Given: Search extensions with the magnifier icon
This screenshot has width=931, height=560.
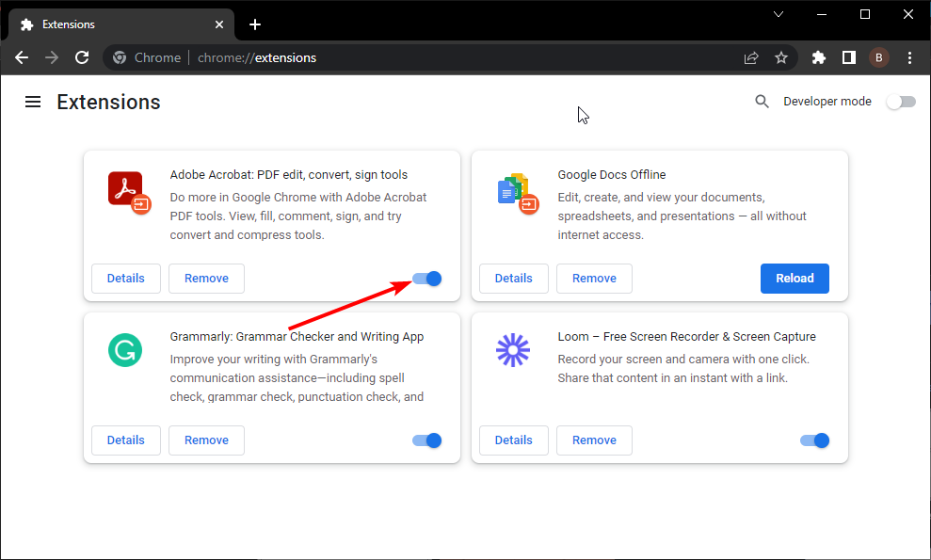Looking at the screenshot, I should tap(762, 102).
